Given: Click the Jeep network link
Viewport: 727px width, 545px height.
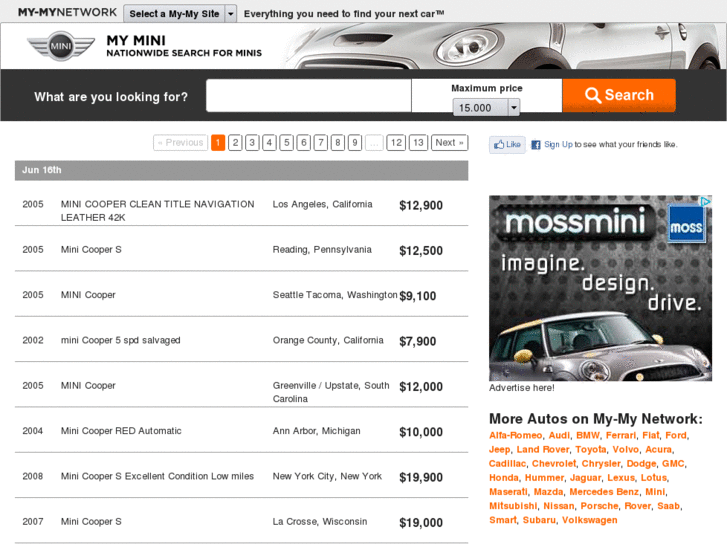Looking at the screenshot, I should pyautogui.click(x=499, y=449).
